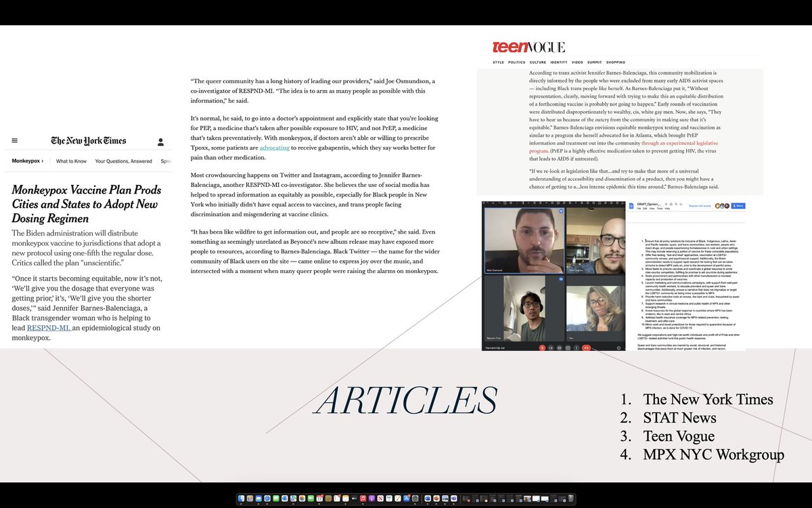The width and height of the screenshot is (812, 508).
Task: Open App Store from the dock
Action: click(x=406, y=499)
